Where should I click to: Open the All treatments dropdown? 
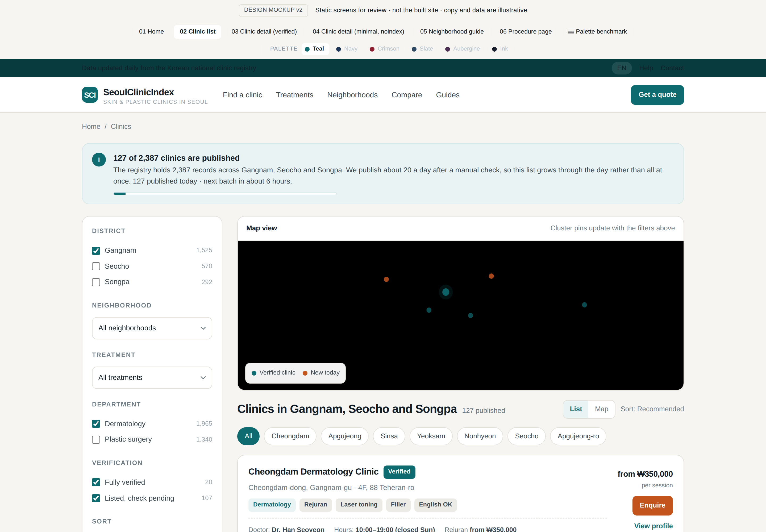pyautogui.click(x=152, y=377)
